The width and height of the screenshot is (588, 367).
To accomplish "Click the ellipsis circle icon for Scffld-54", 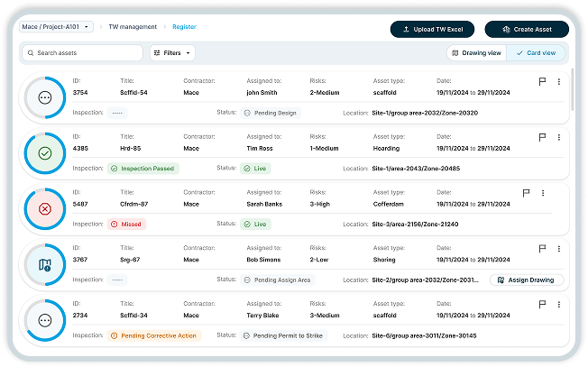I will tap(45, 96).
